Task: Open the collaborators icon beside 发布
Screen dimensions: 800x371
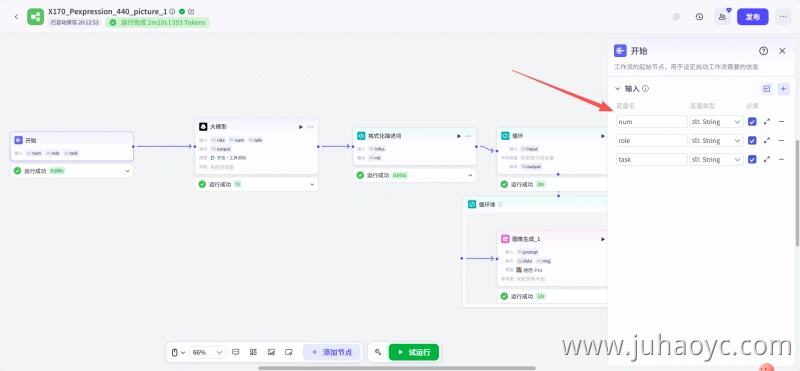Action: [x=722, y=17]
